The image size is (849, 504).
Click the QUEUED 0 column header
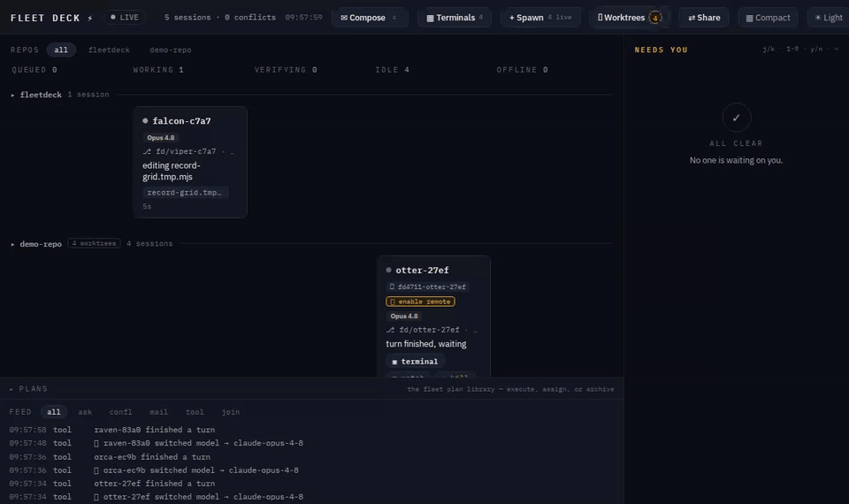point(34,70)
